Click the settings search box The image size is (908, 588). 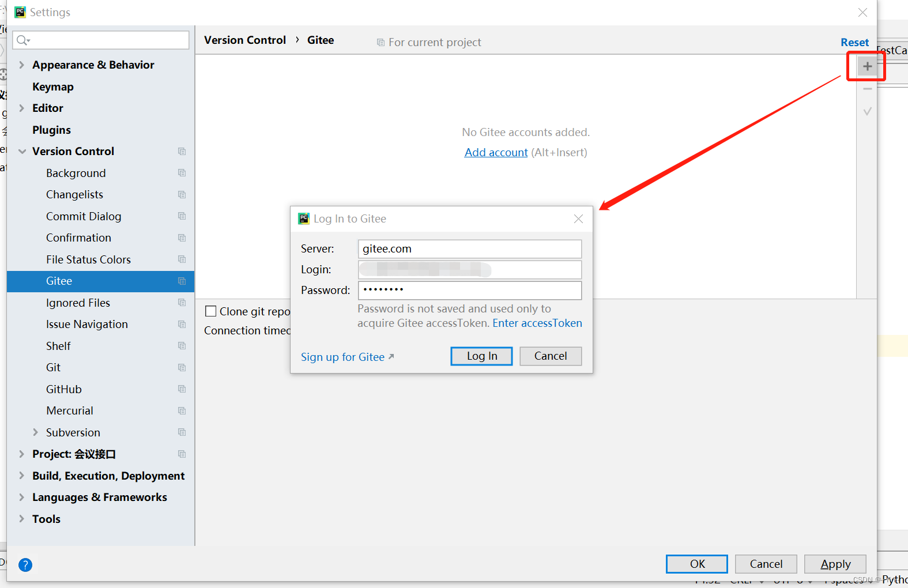[101, 40]
